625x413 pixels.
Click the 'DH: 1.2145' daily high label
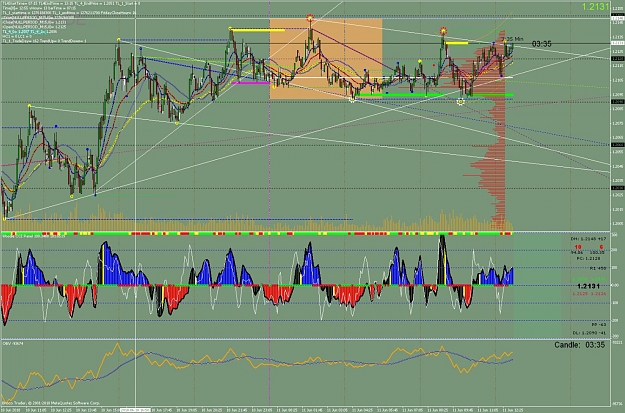coord(588,239)
